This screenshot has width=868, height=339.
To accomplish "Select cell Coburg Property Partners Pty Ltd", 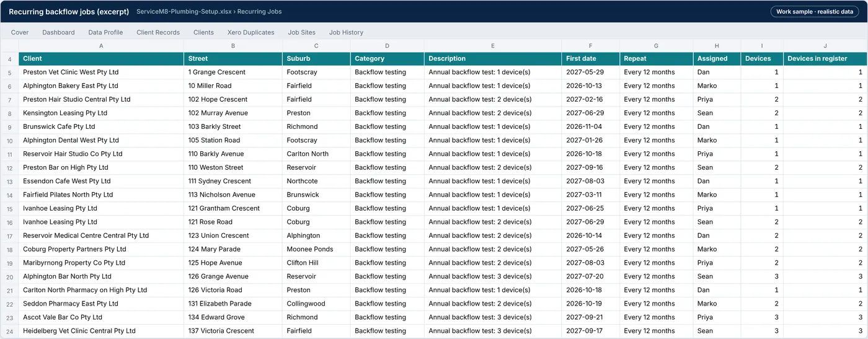I will coord(101,250).
